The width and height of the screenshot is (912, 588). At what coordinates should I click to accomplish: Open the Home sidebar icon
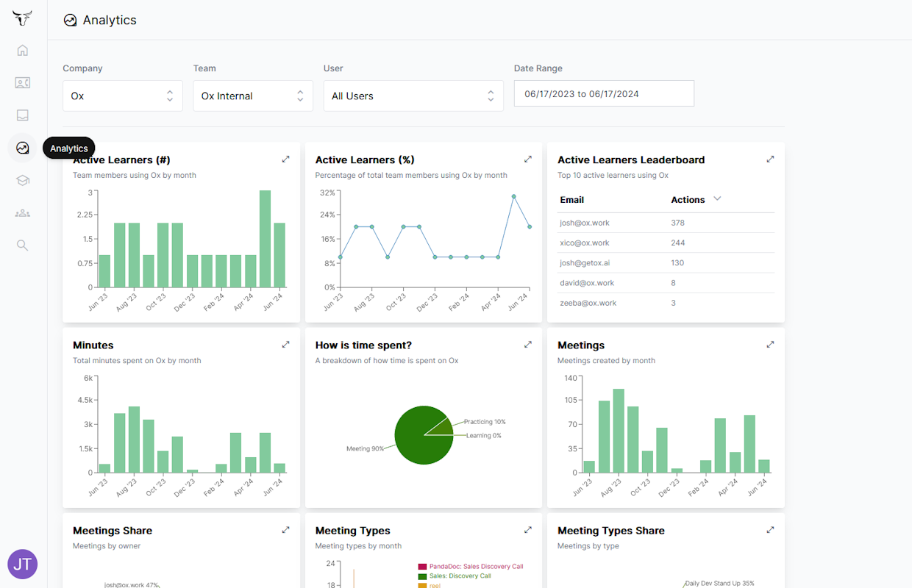23,51
